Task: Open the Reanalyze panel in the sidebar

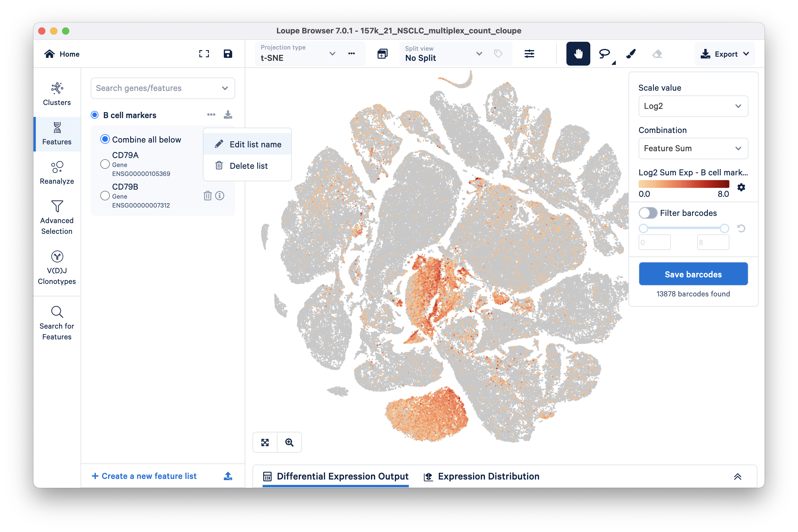Action: click(x=57, y=172)
